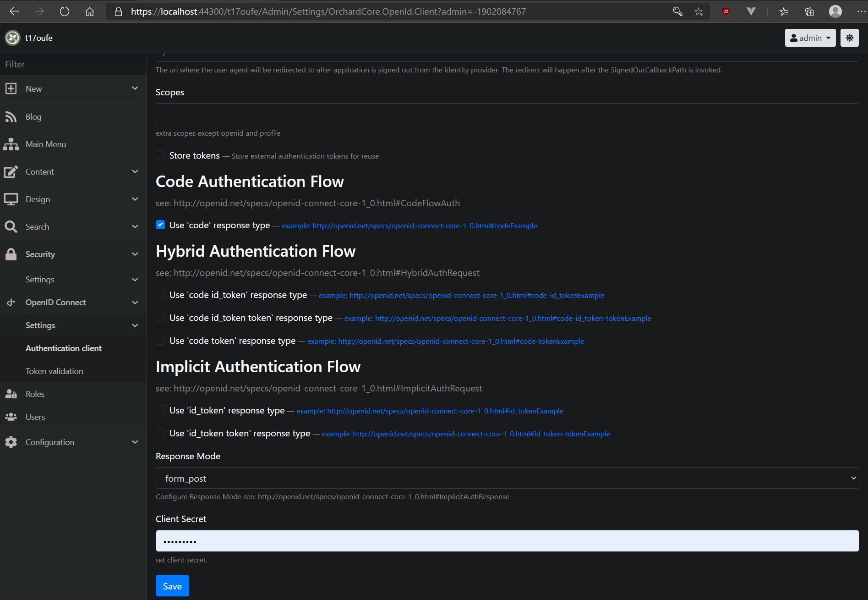This screenshot has height=600, width=868.
Task: Open the New section icon in sidebar
Action: pos(11,88)
